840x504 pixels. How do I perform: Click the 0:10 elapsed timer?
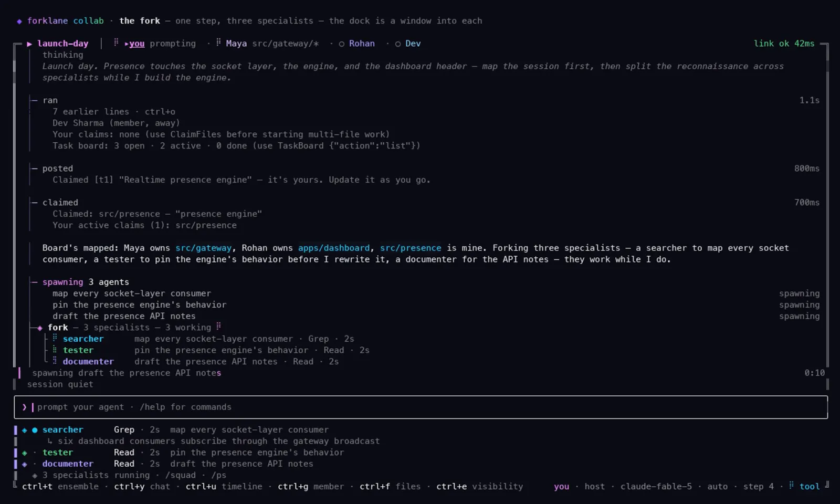(x=814, y=373)
